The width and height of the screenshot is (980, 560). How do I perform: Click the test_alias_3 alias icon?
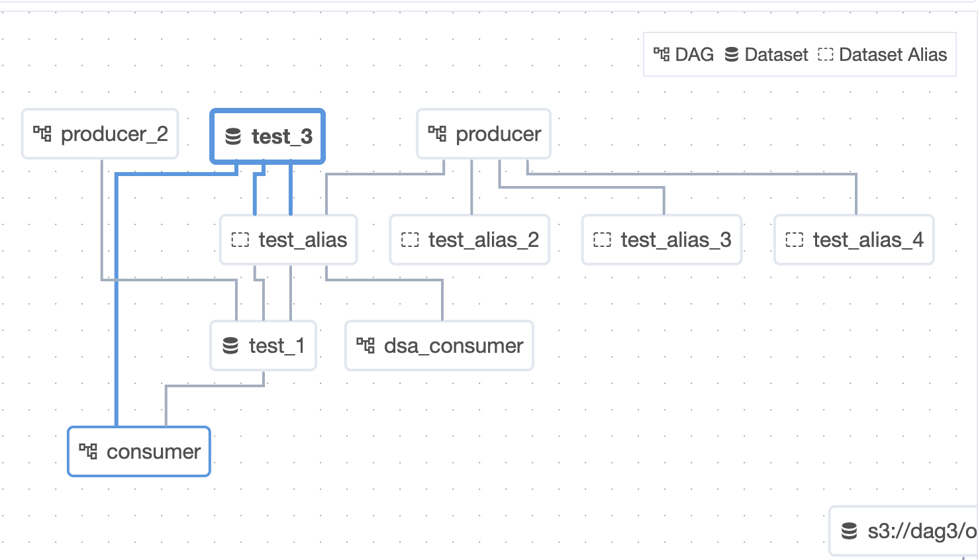602,240
